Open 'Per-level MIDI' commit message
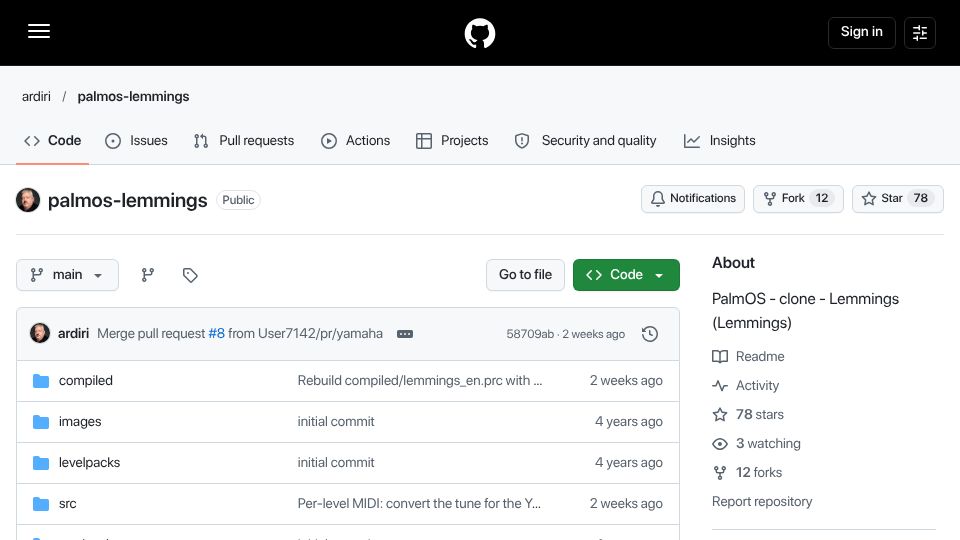The image size is (960, 540). point(419,504)
